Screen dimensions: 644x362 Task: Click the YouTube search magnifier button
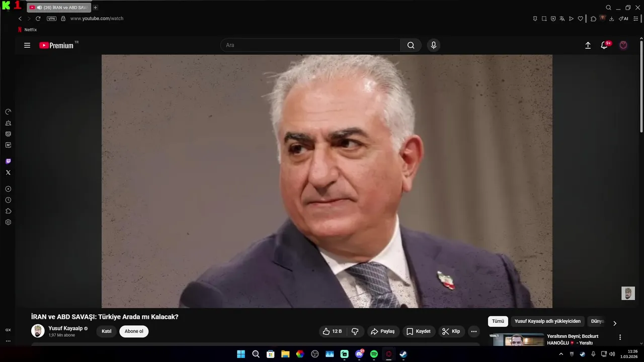pyautogui.click(x=411, y=45)
